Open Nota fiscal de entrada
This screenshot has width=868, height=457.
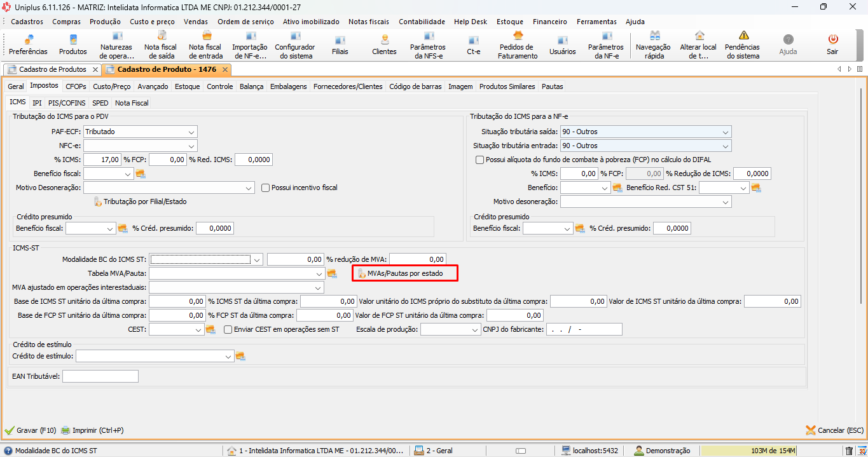(205, 45)
